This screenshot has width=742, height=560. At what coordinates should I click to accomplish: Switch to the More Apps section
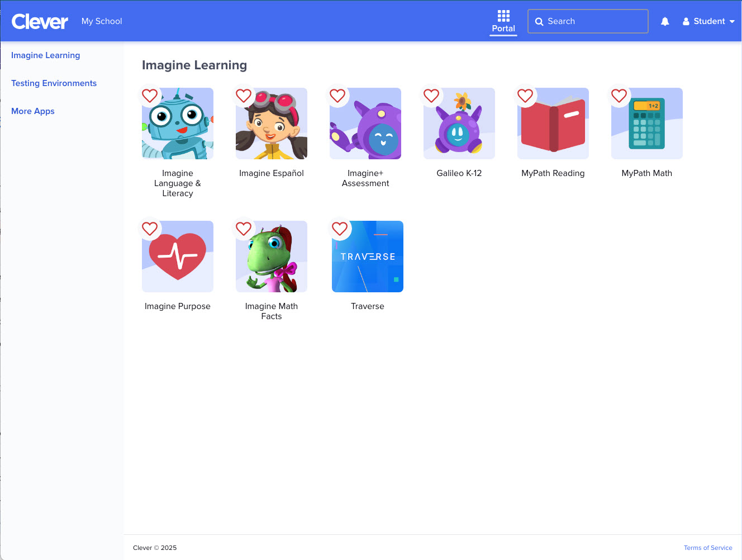[x=33, y=111]
